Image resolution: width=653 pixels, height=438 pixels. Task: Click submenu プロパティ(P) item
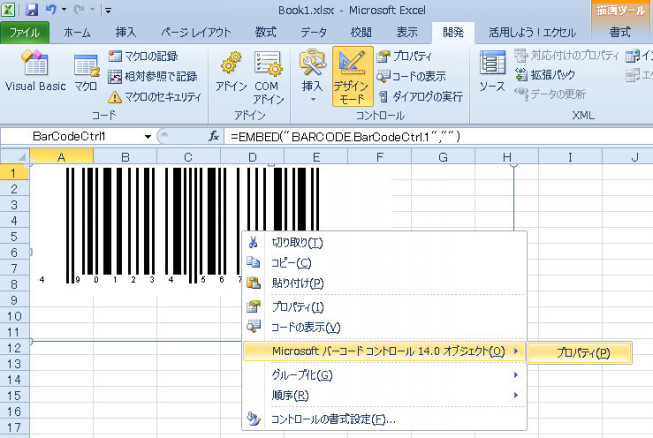pos(580,353)
